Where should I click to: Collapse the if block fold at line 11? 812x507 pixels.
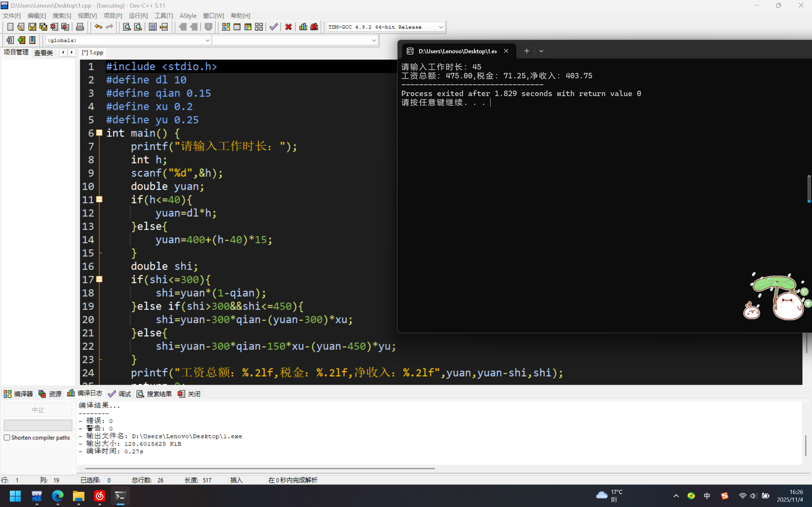(99, 199)
